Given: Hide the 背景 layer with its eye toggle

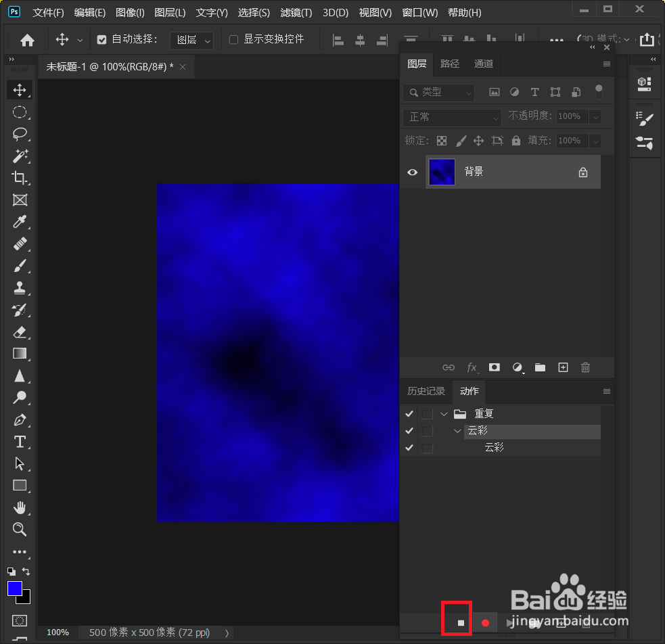Looking at the screenshot, I should (412, 172).
